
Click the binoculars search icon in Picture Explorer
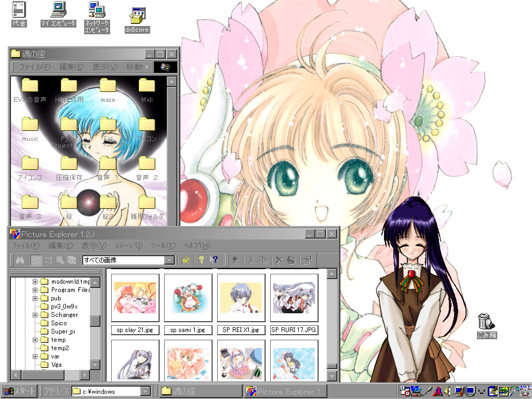20,260
